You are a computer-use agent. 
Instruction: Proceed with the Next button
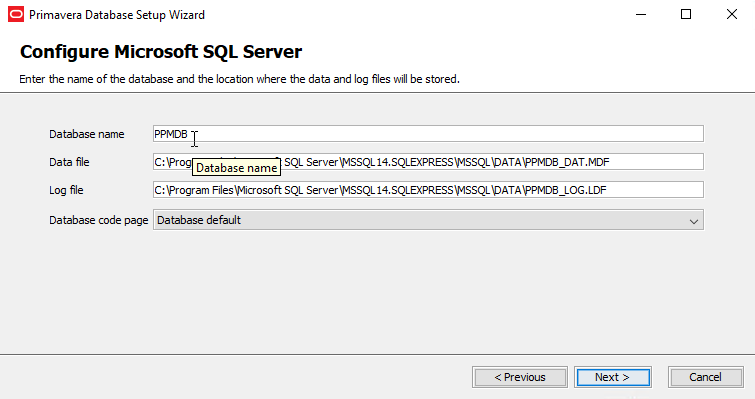pos(612,377)
